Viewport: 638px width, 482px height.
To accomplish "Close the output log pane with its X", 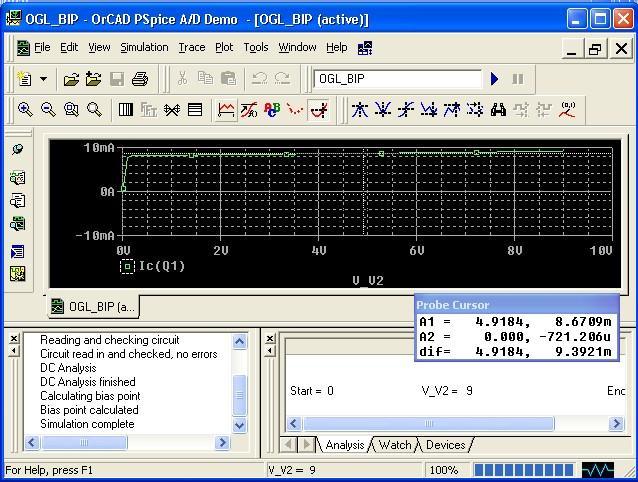I will [x=14, y=338].
